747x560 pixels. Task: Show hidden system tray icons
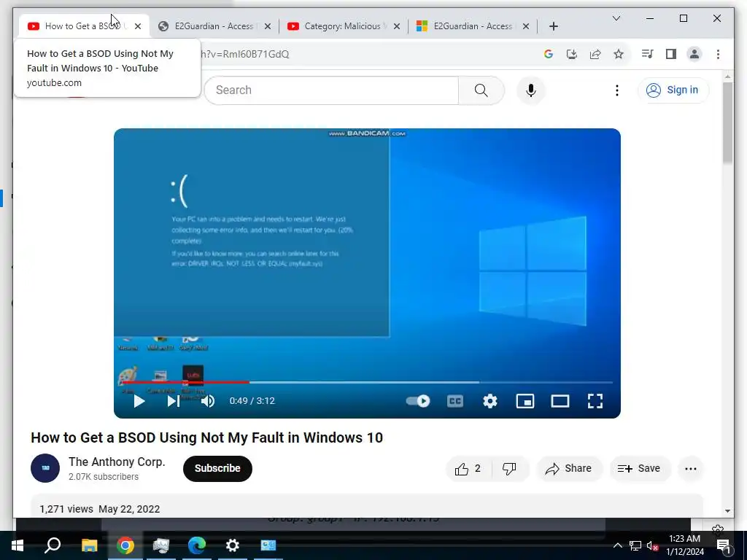617,545
